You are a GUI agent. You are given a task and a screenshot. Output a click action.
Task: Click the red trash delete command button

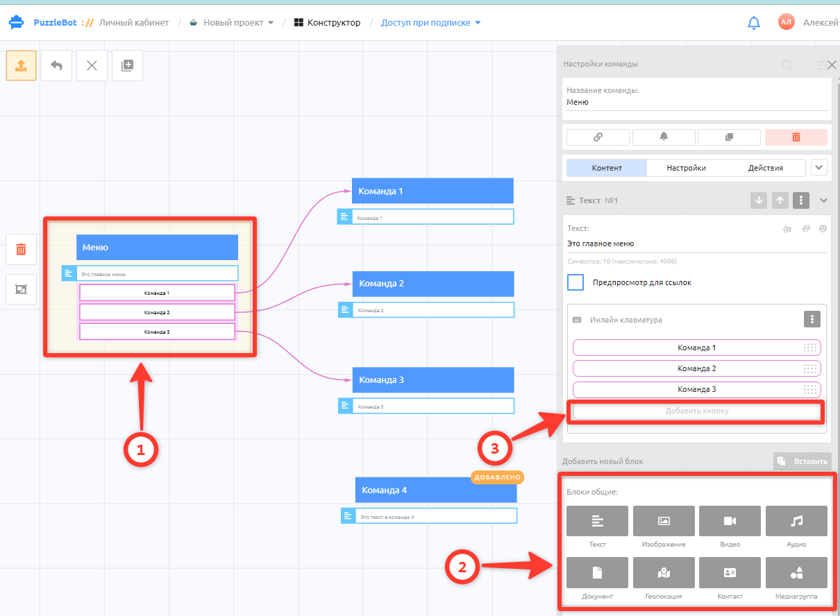(796, 137)
